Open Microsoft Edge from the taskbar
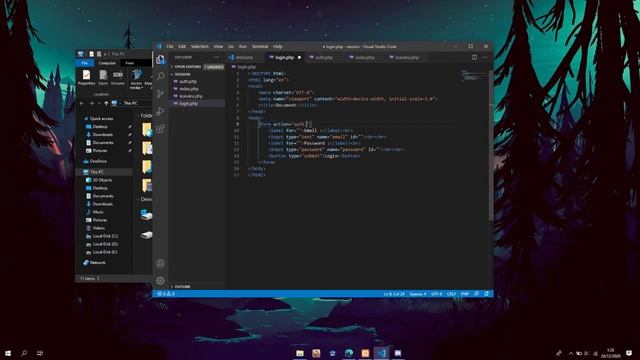Viewport: 640px width, 360px height. pos(349,353)
